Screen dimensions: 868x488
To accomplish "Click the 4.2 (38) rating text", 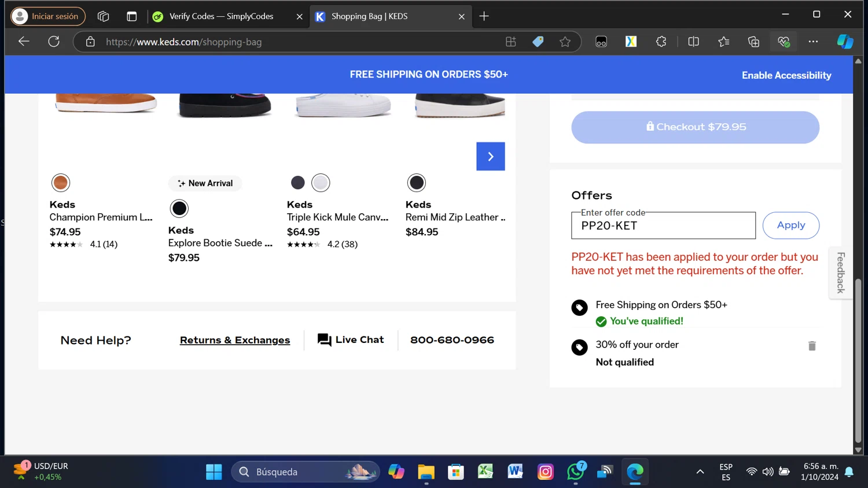I will (x=343, y=244).
